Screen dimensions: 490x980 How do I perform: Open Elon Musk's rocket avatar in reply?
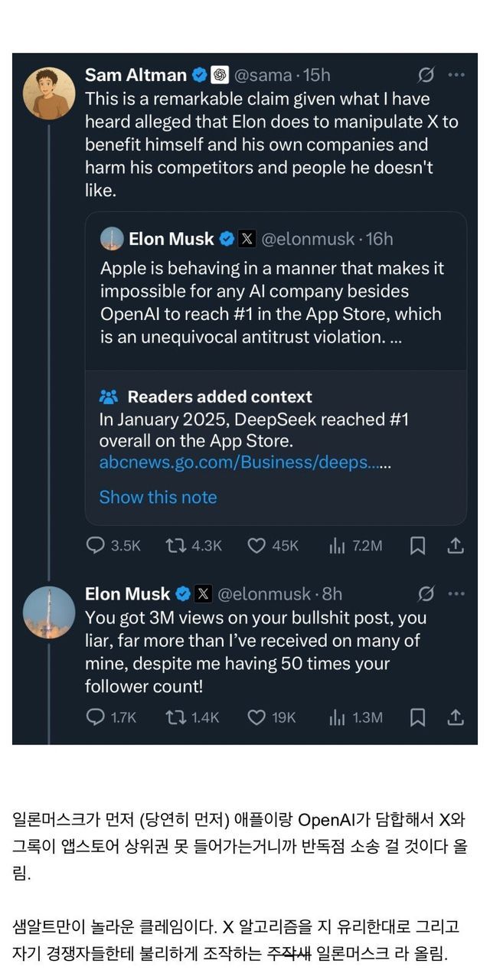click(49, 612)
